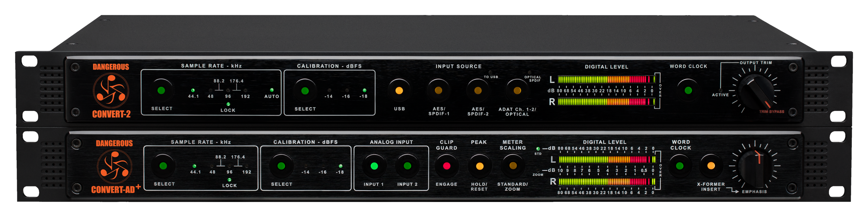The image size is (868, 217).
Task: Click the 'EMPHASIS' label
Action: pyautogui.click(x=754, y=192)
